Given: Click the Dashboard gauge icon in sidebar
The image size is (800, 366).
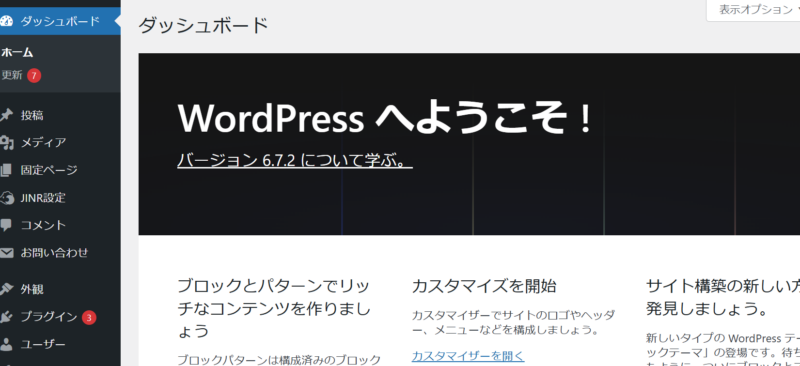Looking at the screenshot, I should point(6,21).
